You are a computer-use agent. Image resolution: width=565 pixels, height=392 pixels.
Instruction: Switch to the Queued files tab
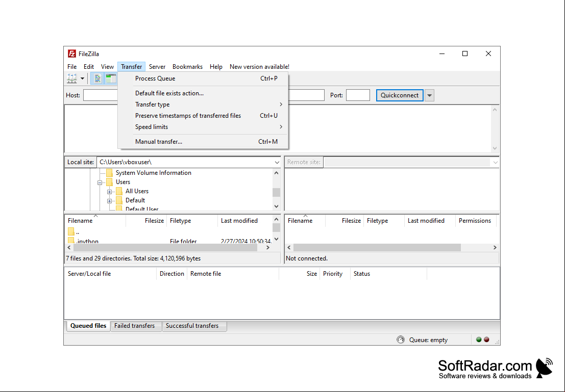(x=88, y=326)
